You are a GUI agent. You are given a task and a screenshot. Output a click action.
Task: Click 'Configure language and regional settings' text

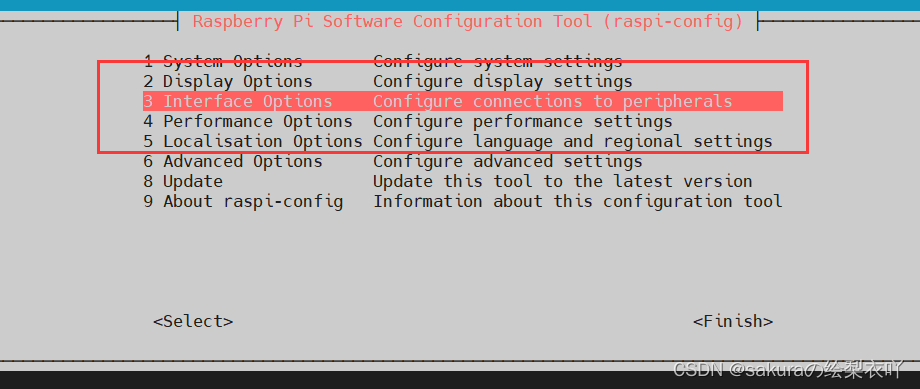[x=573, y=141]
